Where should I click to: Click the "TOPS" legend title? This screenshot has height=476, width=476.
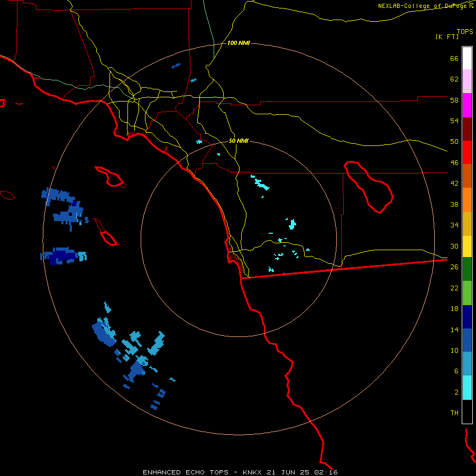click(x=465, y=31)
